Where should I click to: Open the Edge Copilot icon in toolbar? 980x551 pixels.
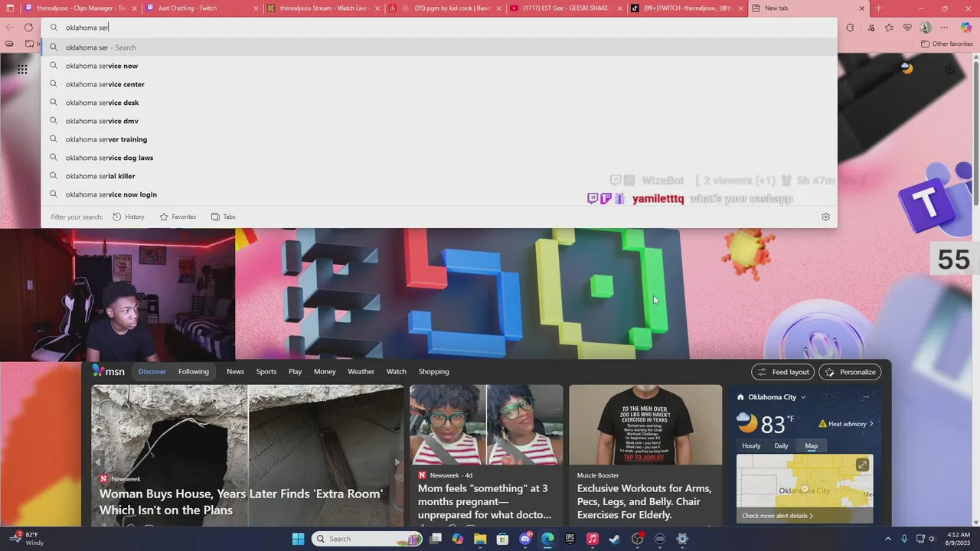(965, 28)
